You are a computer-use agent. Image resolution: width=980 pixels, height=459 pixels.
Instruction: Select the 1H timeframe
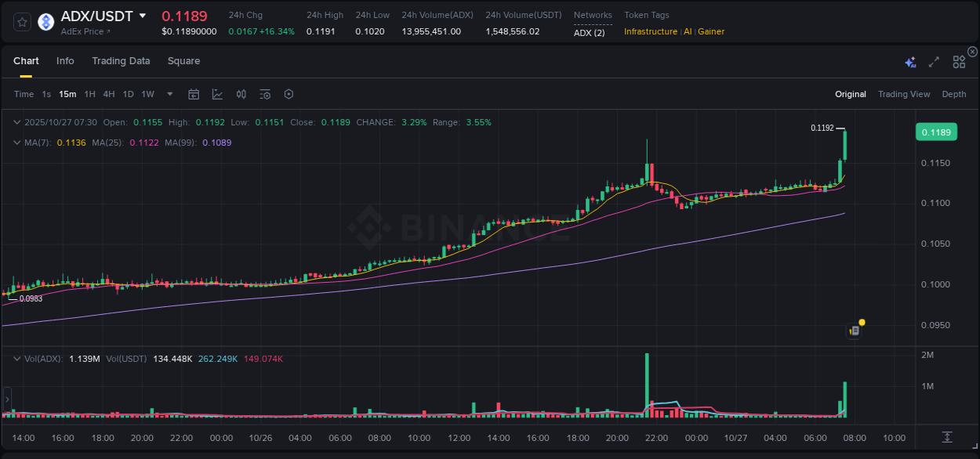pyautogui.click(x=89, y=94)
